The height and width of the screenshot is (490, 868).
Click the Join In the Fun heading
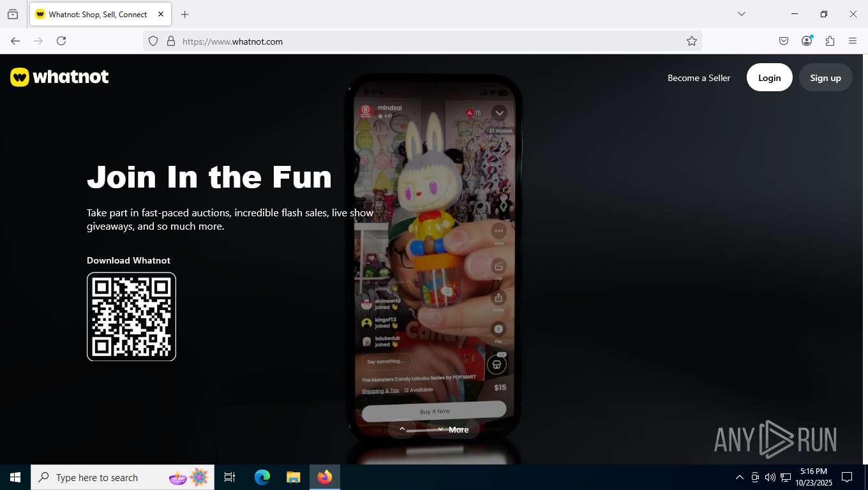click(x=209, y=177)
